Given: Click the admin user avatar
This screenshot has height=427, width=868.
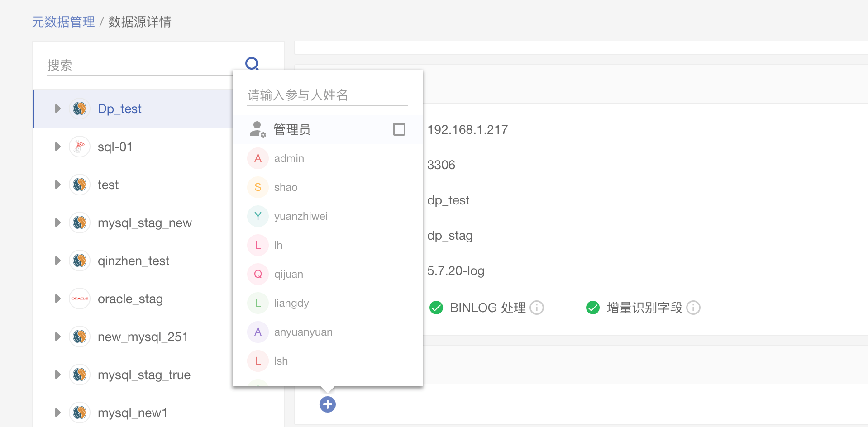Looking at the screenshot, I should coord(258,158).
